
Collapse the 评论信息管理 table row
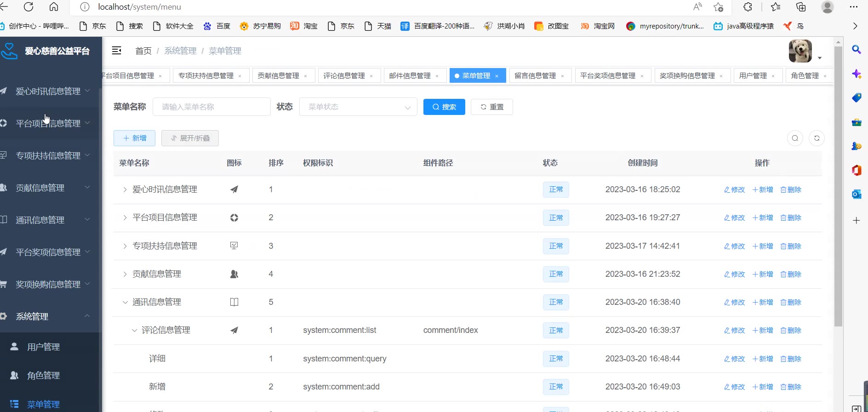134,330
